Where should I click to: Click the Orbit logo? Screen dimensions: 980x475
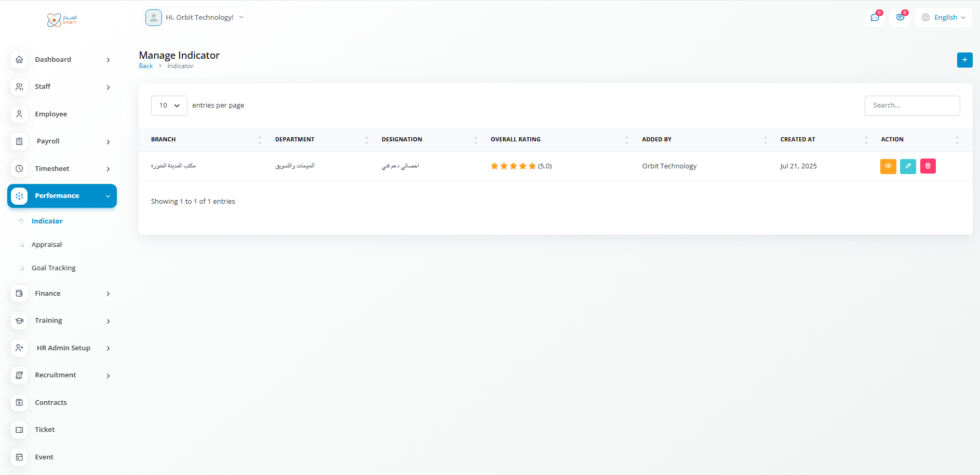pyautogui.click(x=62, y=20)
